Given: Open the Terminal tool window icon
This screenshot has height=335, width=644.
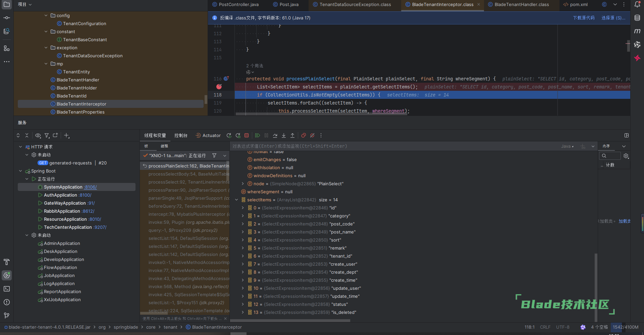Looking at the screenshot, I should tap(7, 289).
